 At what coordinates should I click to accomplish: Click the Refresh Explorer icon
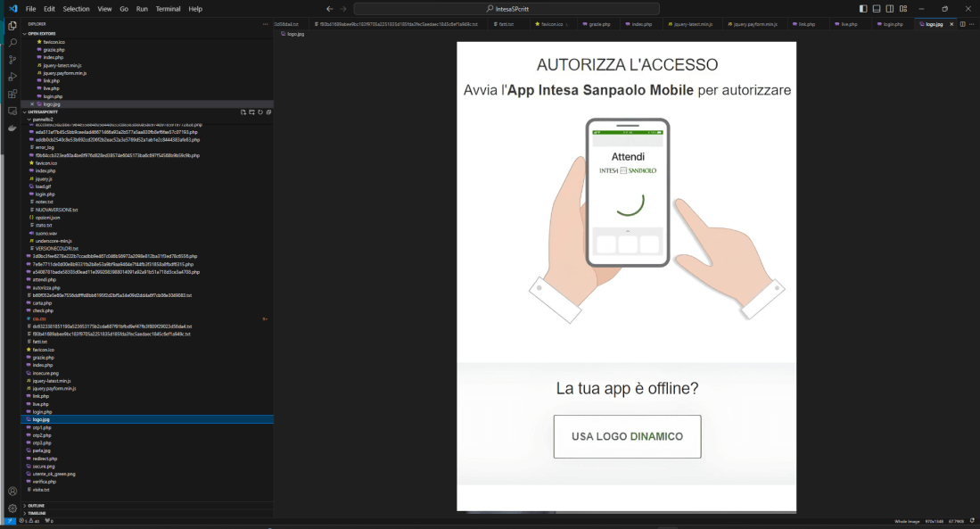(260, 112)
